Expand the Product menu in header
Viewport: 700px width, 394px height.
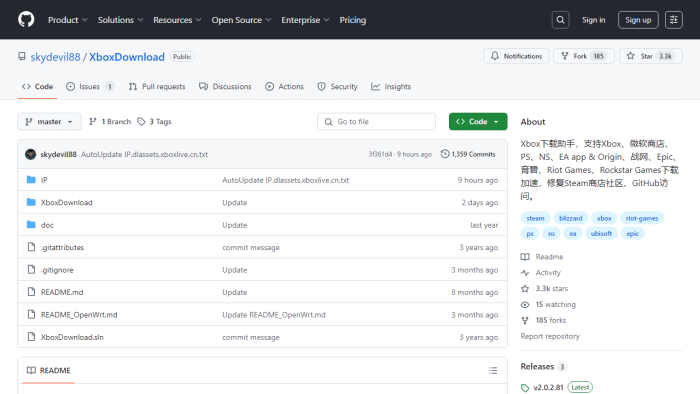pos(67,20)
